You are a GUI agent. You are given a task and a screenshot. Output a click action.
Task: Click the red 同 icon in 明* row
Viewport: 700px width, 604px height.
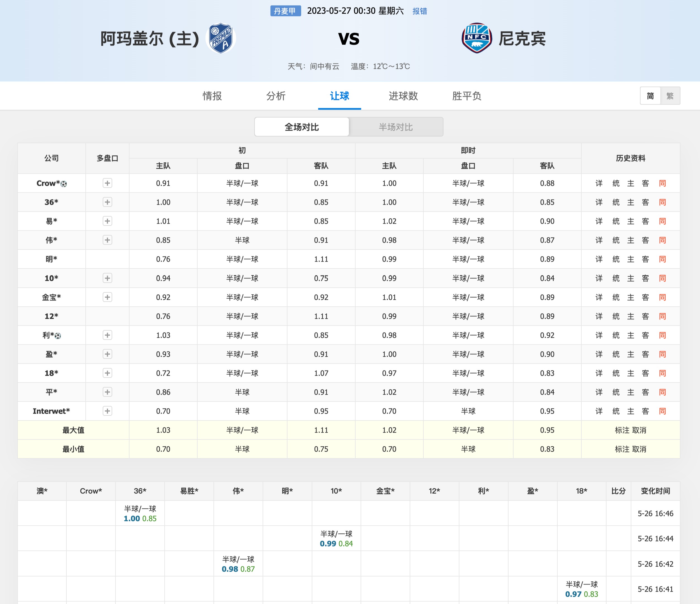coord(662,259)
